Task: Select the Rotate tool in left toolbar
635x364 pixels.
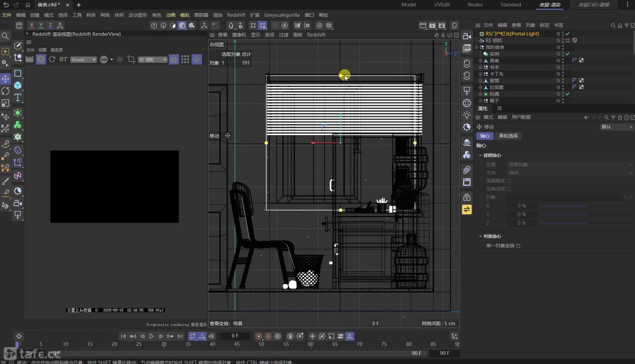Action: pos(5,91)
